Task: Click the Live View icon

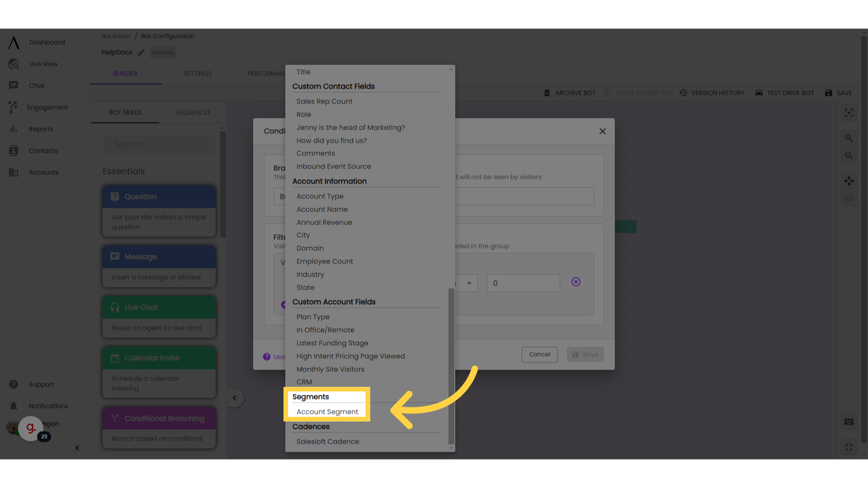Action: click(x=13, y=64)
